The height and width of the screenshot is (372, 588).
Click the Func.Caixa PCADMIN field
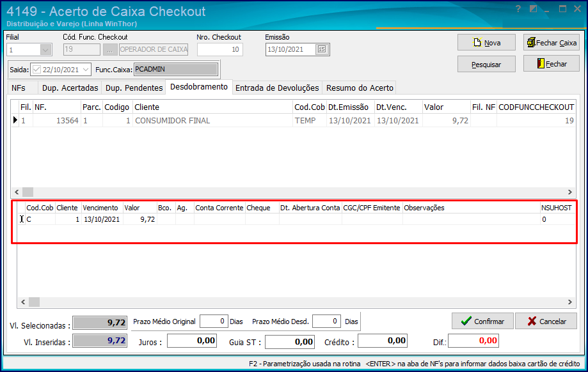175,69
